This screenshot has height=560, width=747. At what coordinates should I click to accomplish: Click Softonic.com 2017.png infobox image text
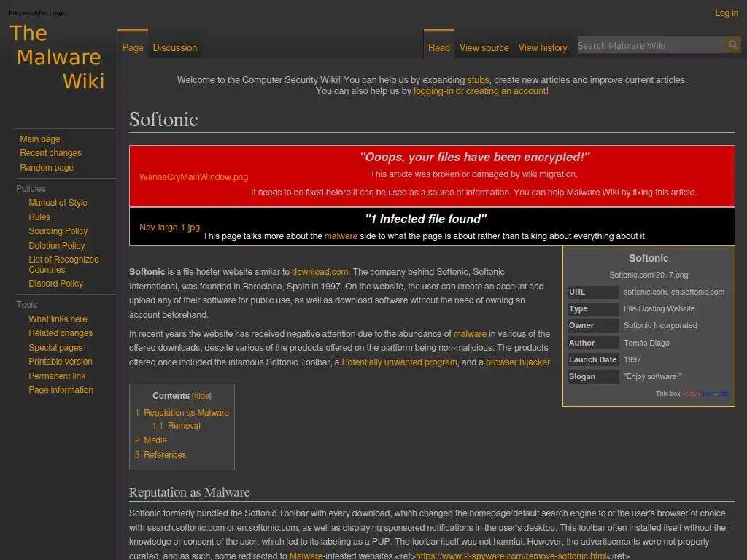point(649,275)
